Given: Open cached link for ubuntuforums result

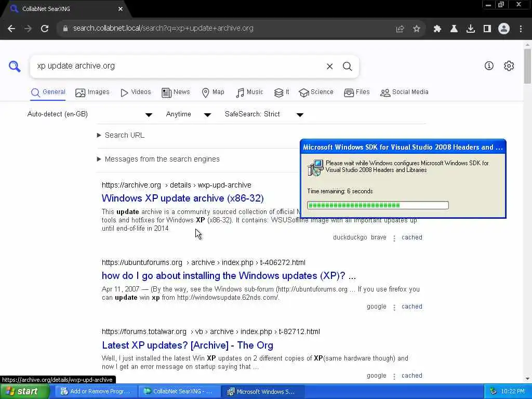Looking at the screenshot, I should click(412, 307).
